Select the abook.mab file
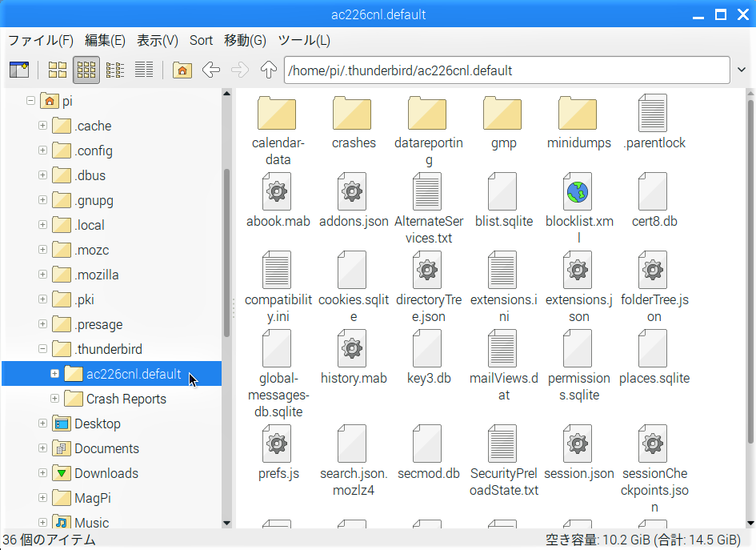 (278, 200)
